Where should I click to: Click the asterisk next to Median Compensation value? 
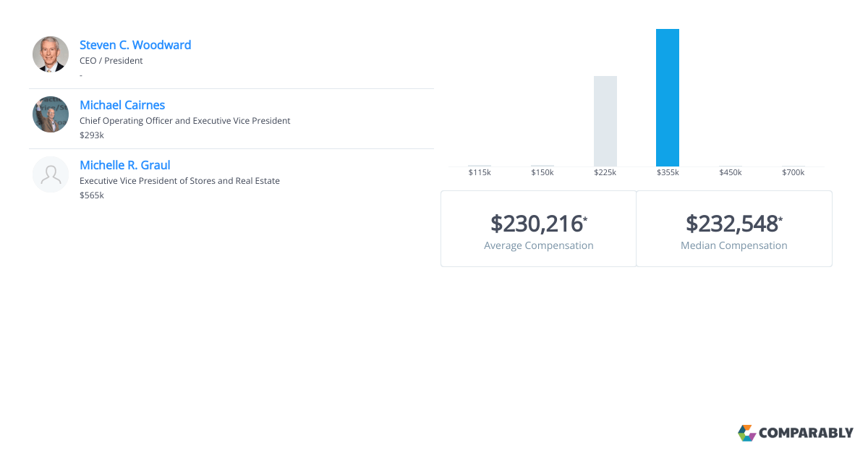[x=780, y=217]
